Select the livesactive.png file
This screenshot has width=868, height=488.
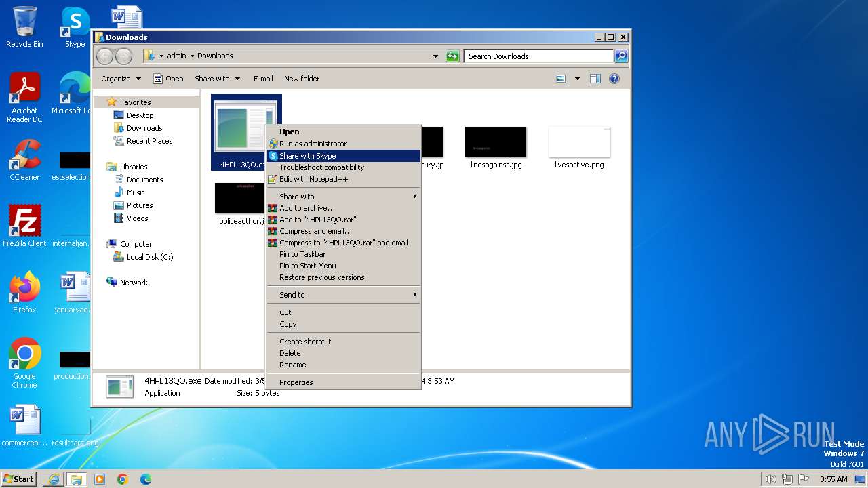click(x=579, y=148)
